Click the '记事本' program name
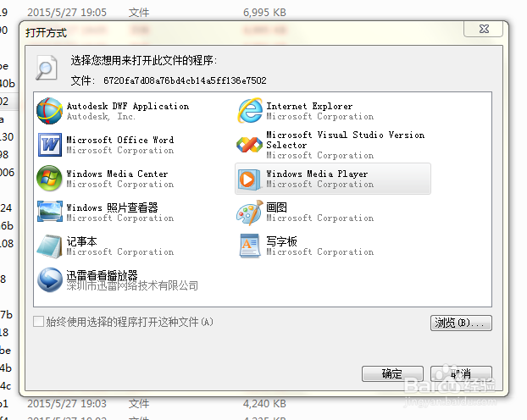This screenshot has width=527, height=420. pos(81,241)
